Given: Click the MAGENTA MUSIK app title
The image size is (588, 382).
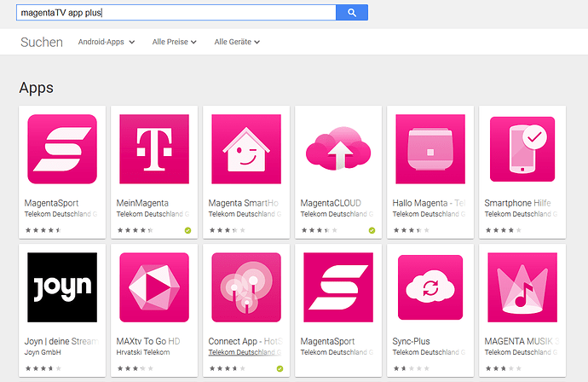Looking at the screenshot, I should pos(522,341).
